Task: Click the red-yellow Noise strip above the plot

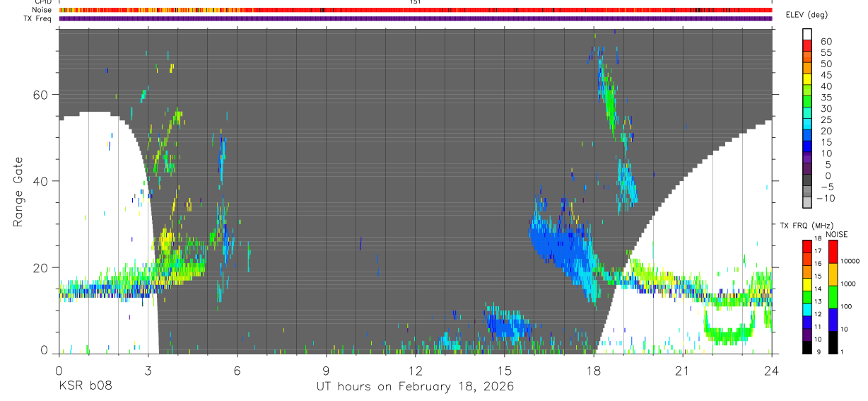Action: 416,10
